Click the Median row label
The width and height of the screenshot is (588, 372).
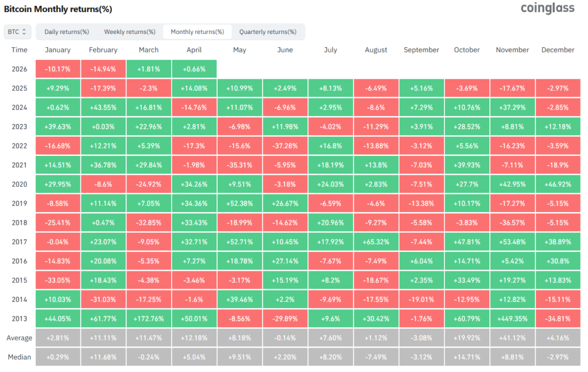[20, 356]
